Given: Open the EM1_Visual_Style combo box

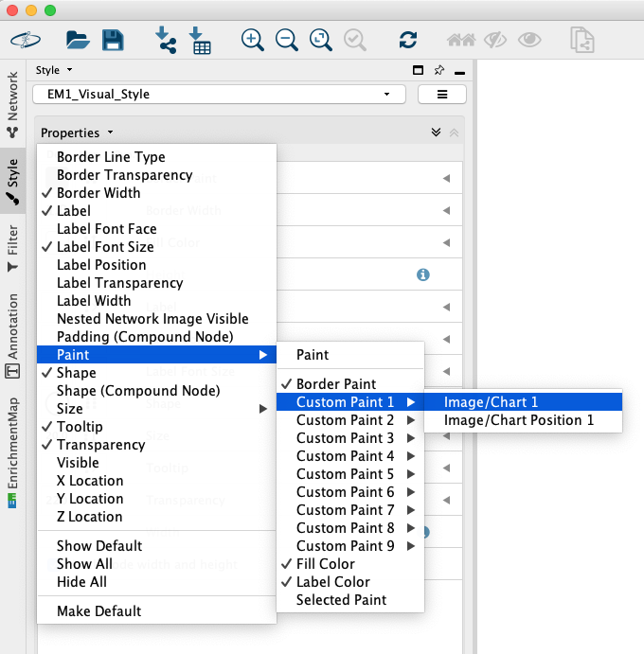Looking at the screenshot, I should point(219,95).
